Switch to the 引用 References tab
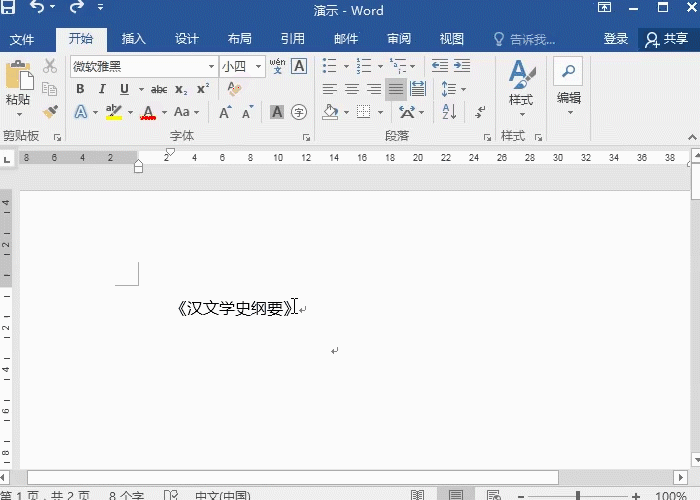700x500 pixels. pyautogui.click(x=293, y=39)
